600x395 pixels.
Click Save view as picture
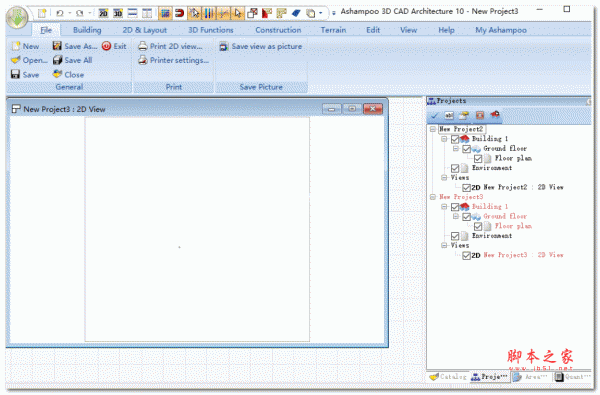[261, 46]
